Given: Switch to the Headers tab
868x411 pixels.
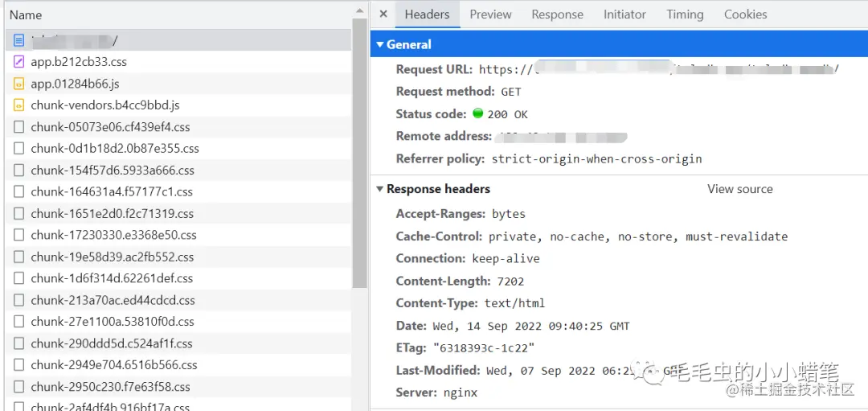Looking at the screenshot, I should click(427, 14).
